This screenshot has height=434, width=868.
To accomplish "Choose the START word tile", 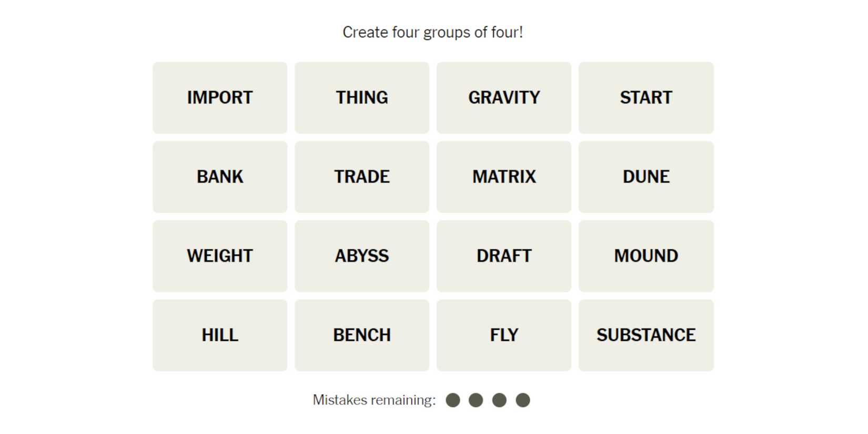I will click(x=646, y=98).
